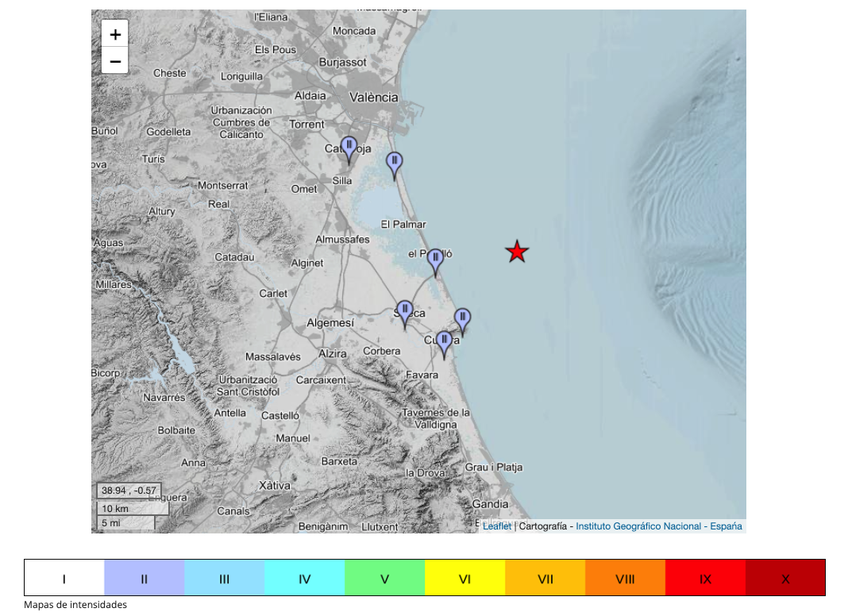Click the 10 km scale bar
848x616 pixels.
tap(132, 508)
